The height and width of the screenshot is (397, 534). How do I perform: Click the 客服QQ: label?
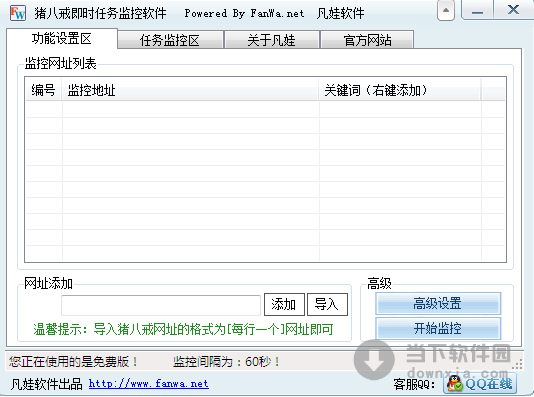414,384
